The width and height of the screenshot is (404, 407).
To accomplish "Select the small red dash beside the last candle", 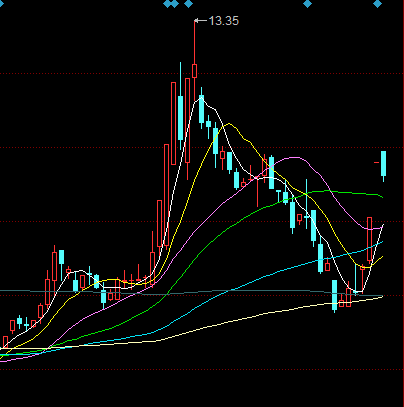I will coord(377,162).
